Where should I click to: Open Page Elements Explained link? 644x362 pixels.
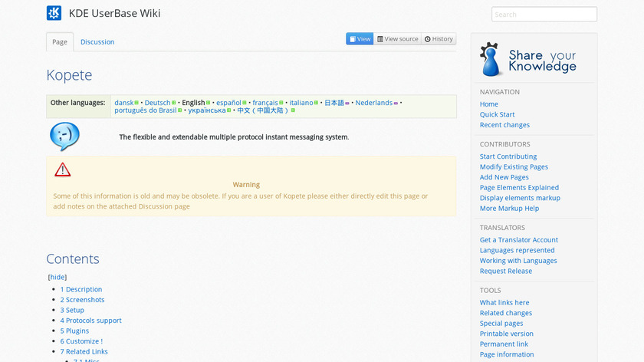pos(519,187)
